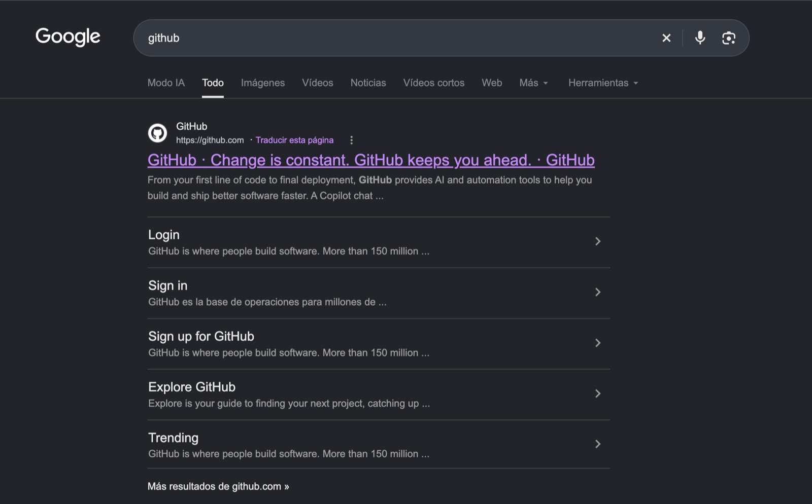This screenshot has height=504, width=812.
Task: Open the Noticias tab
Action: (368, 83)
